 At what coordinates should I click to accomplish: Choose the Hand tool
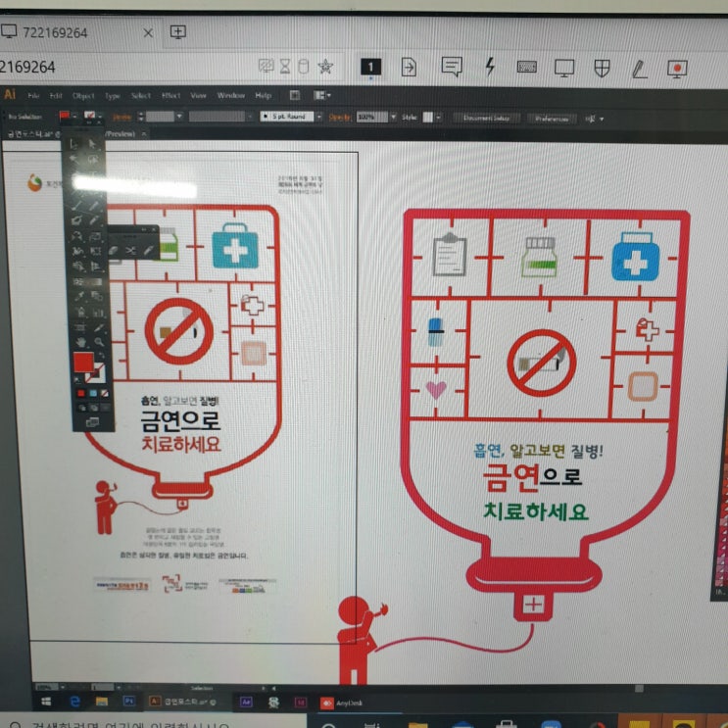(81, 343)
